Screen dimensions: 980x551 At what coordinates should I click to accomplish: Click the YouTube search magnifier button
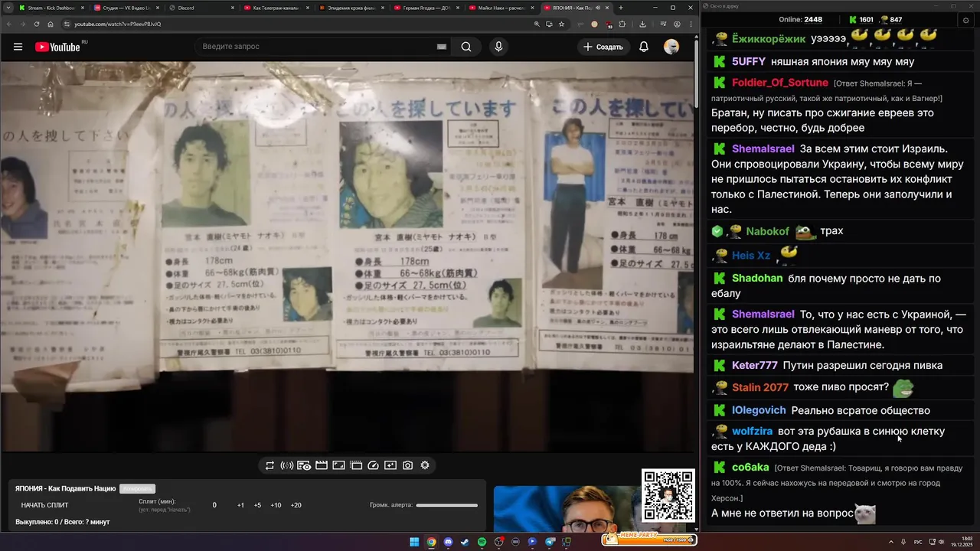click(x=466, y=47)
